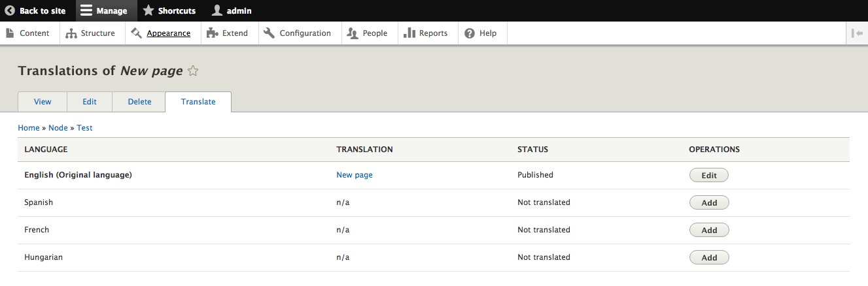Screen dimensions: 868x286
Task: Click the Home breadcrumb link
Action: pos(29,128)
